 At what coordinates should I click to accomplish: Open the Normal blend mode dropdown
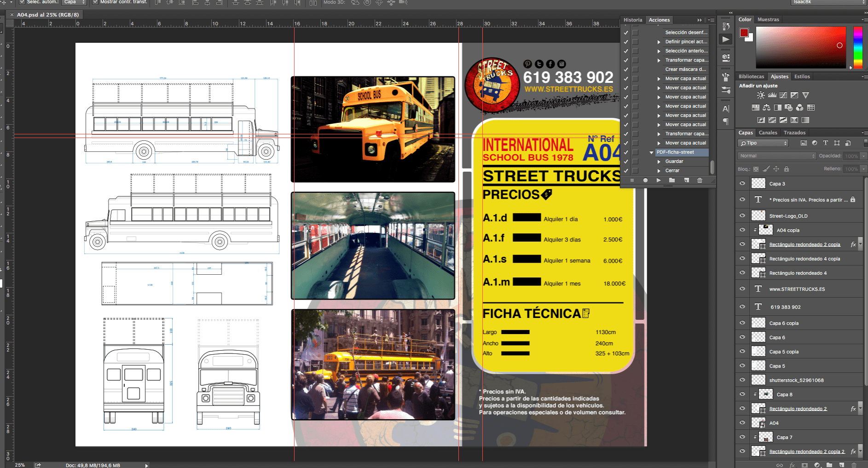pos(776,156)
